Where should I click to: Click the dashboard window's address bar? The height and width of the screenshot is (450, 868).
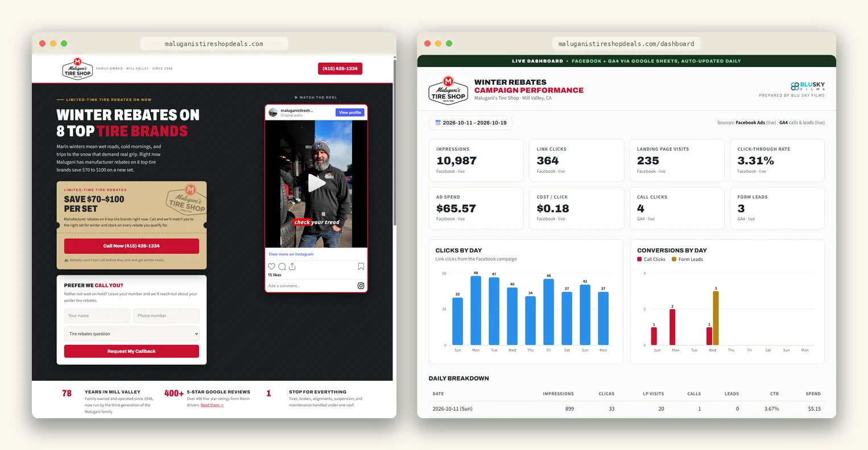pyautogui.click(x=626, y=44)
